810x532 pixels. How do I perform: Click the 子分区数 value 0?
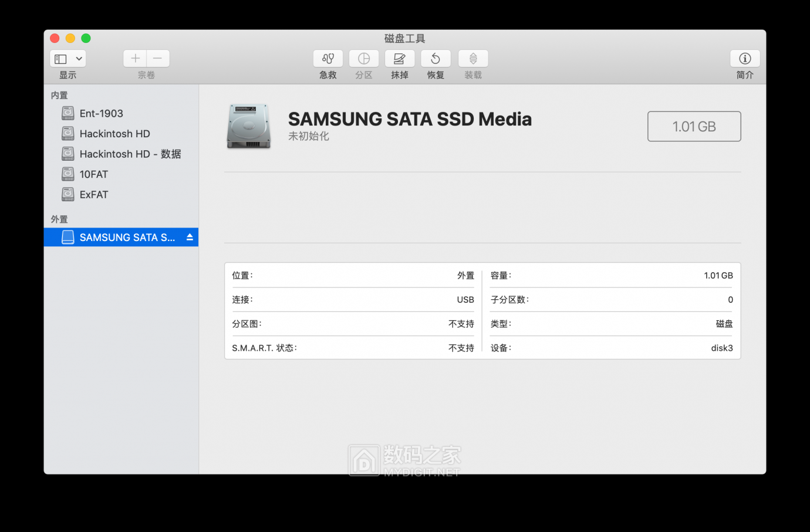click(731, 300)
